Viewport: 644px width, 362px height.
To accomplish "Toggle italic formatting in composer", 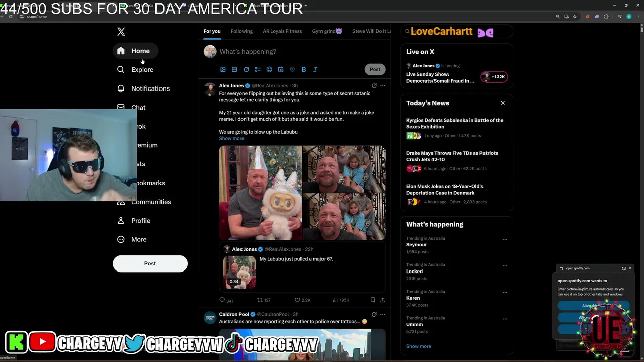I will 315,69.
